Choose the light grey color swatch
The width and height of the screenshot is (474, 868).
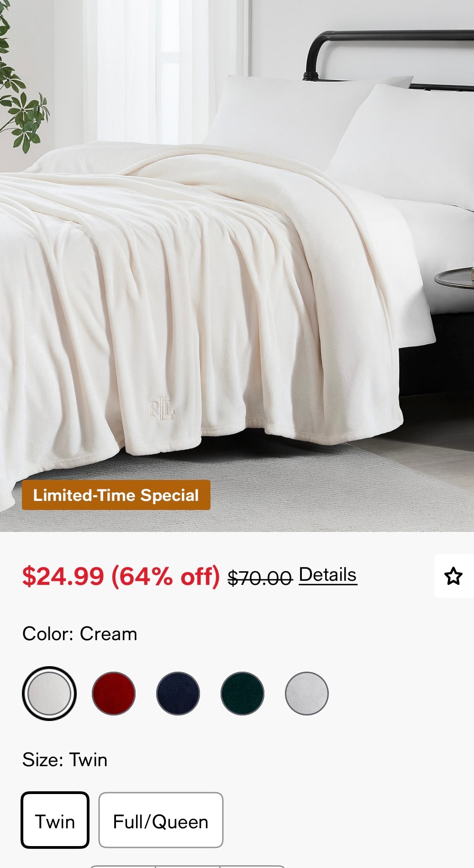point(307,694)
